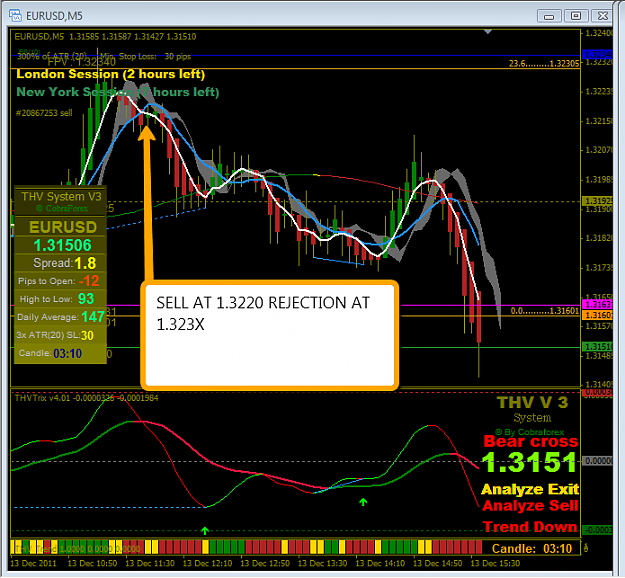Click the 'Pips to Open: -12' readout
Image resolution: width=625 pixels, height=578 pixels.
(58, 281)
